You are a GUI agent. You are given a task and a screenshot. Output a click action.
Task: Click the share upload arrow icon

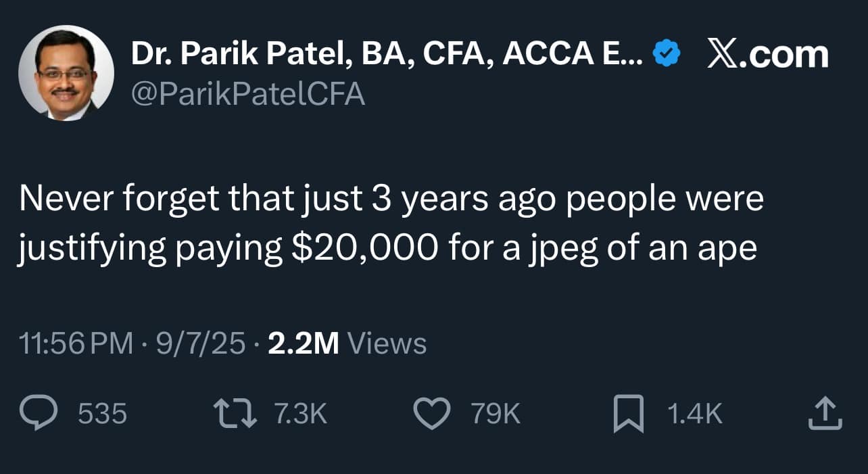pyautogui.click(x=825, y=413)
